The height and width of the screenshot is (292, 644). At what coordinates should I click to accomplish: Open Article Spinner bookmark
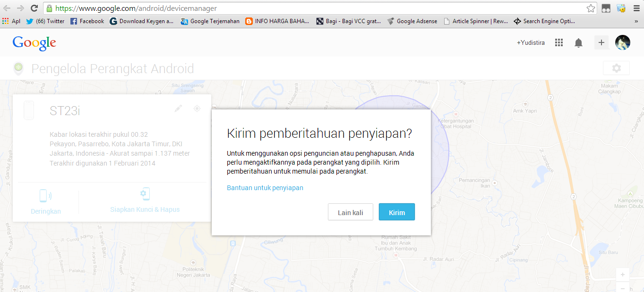(x=476, y=21)
